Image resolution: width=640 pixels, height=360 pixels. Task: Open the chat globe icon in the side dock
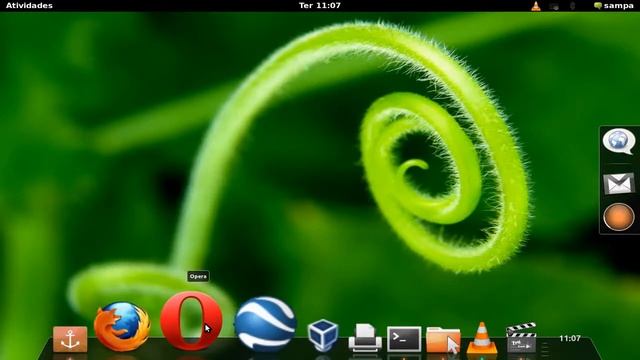[619, 141]
